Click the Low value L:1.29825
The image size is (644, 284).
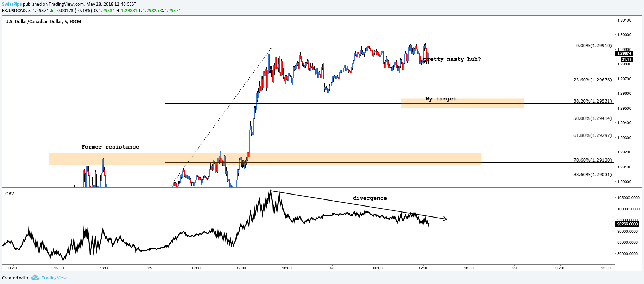tap(149, 11)
